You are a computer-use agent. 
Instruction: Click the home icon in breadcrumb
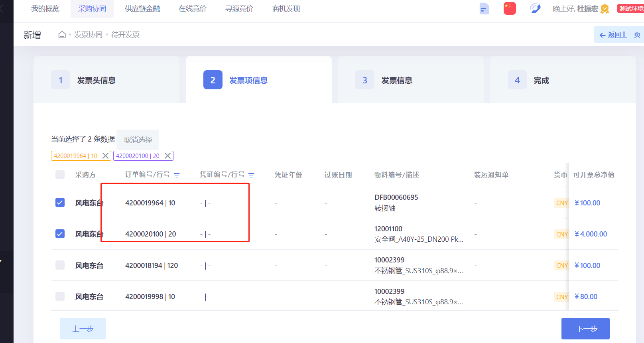[62, 35]
